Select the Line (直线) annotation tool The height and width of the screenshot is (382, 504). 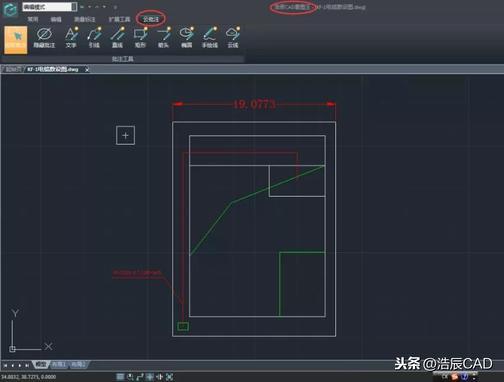117,38
